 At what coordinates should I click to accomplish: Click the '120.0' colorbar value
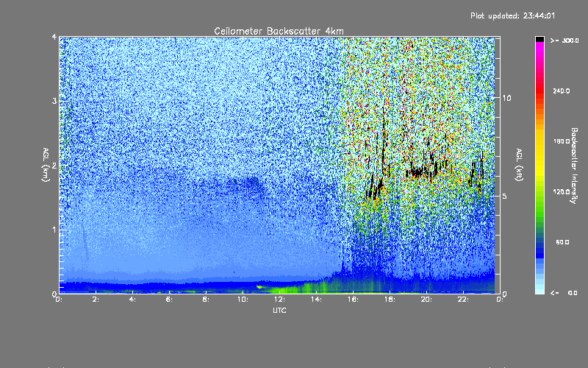(562, 191)
